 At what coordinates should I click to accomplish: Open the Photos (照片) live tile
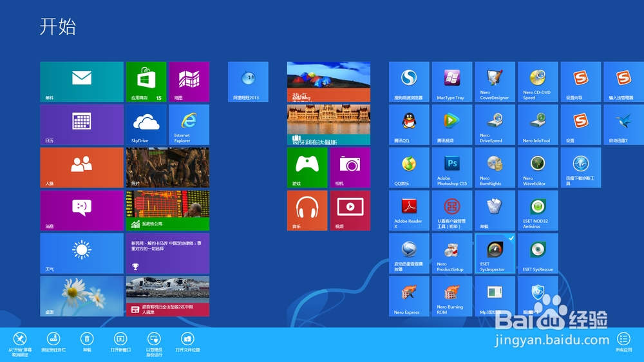[167, 167]
